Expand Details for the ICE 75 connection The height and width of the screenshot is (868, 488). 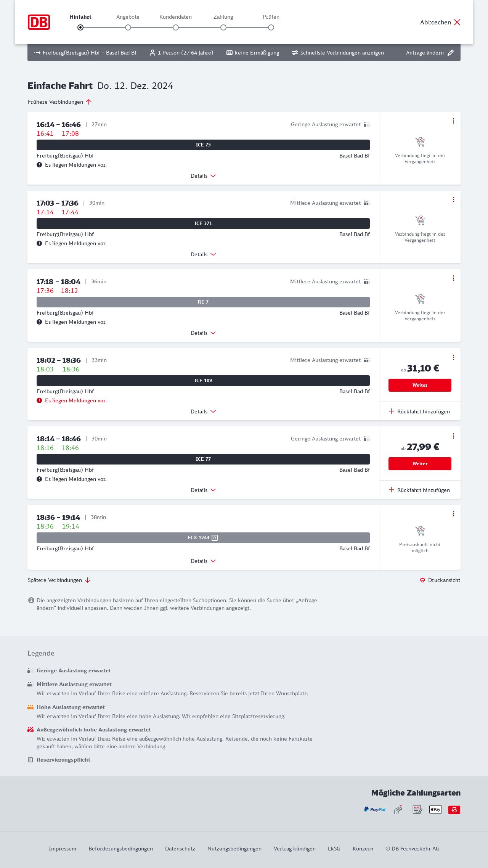(x=203, y=176)
